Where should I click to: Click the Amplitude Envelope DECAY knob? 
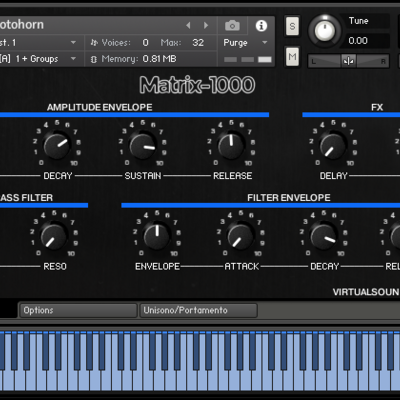click(x=57, y=146)
